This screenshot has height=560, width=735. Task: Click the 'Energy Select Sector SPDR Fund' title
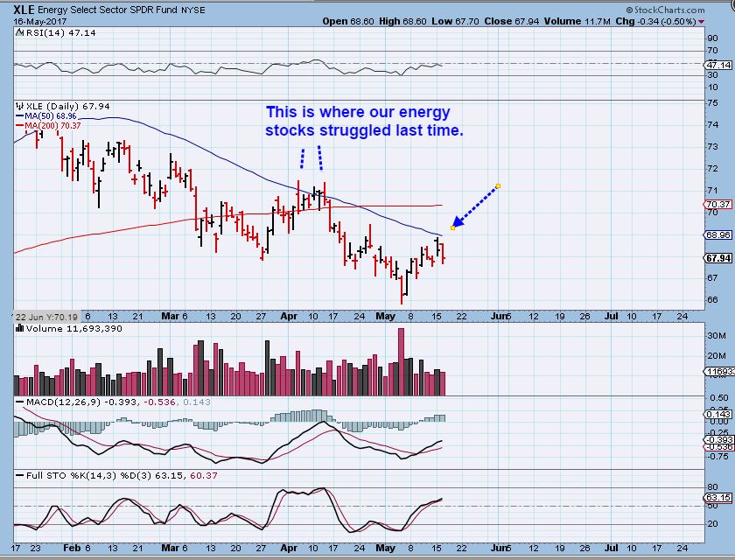108,10
